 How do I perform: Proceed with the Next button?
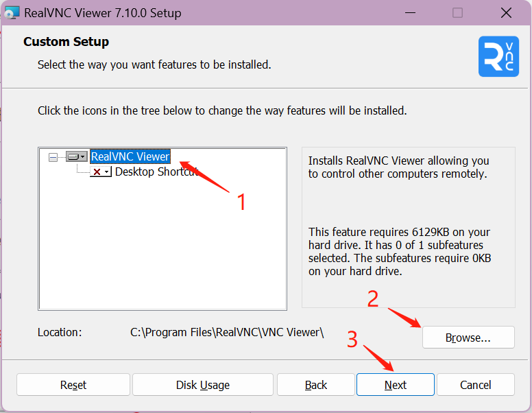(x=396, y=385)
